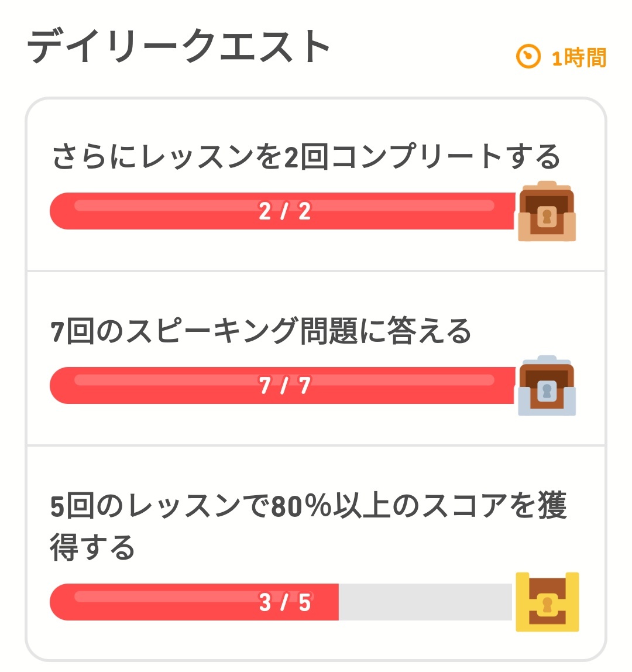Tap the gold treasure chest icon
This screenshot has height=672, width=632.
(x=547, y=602)
